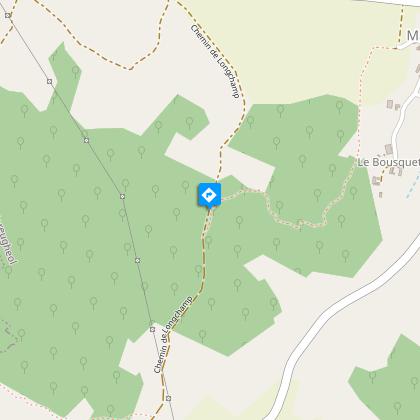Image resolution: width=420 pixels, height=420 pixels.
Task: Click the pink dotted path north of Le Bousquet
Action: point(362,100)
